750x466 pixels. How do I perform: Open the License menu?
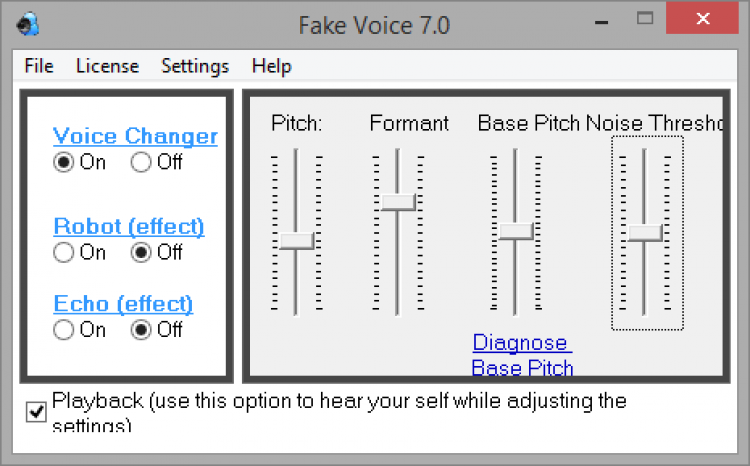click(x=107, y=66)
